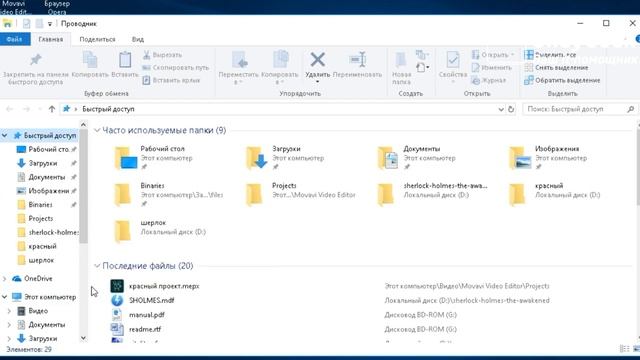Open the Binaries folder tile
The image size is (640, 360).
click(168, 194)
